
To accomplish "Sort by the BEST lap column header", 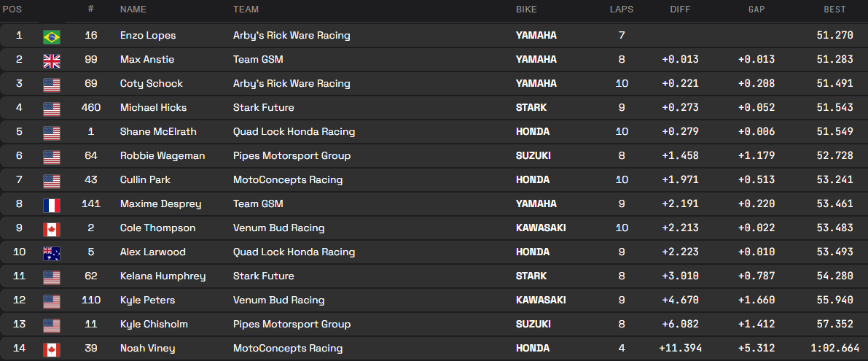I will [834, 9].
